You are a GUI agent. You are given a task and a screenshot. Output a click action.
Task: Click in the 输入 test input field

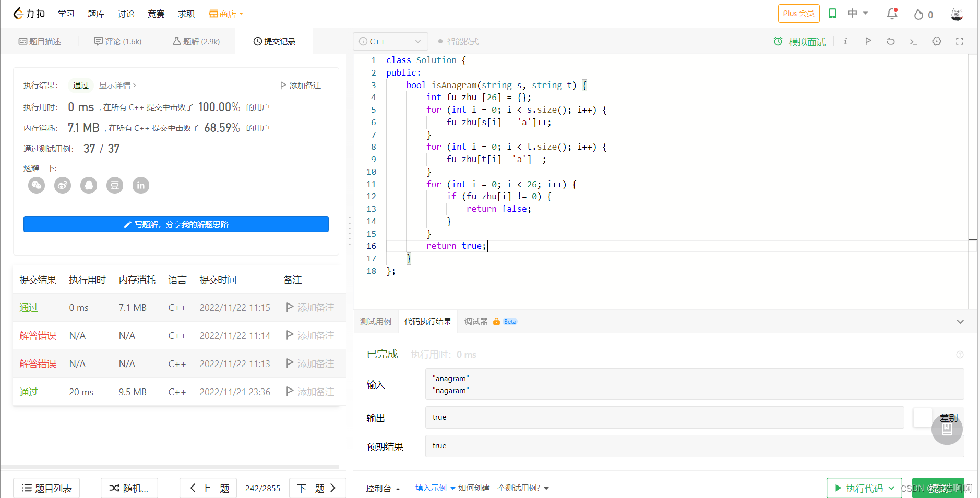click(x=695, y=384)
